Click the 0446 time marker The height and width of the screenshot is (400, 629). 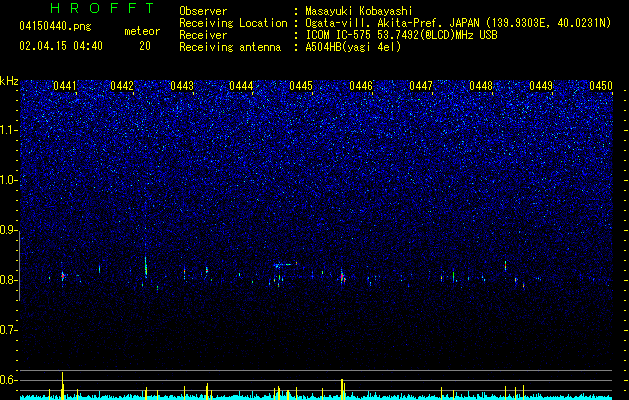[x=361, y=86]
